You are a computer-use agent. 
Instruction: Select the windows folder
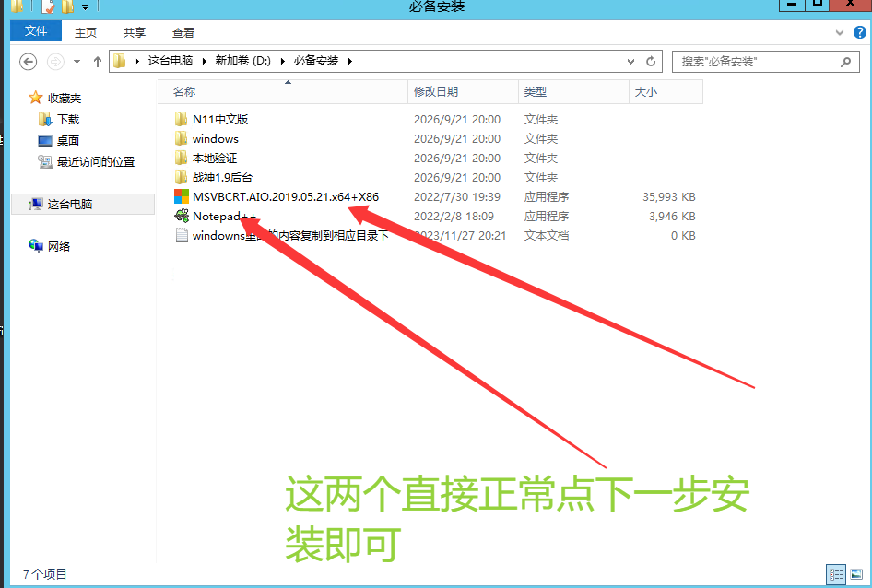click(215, 138)
